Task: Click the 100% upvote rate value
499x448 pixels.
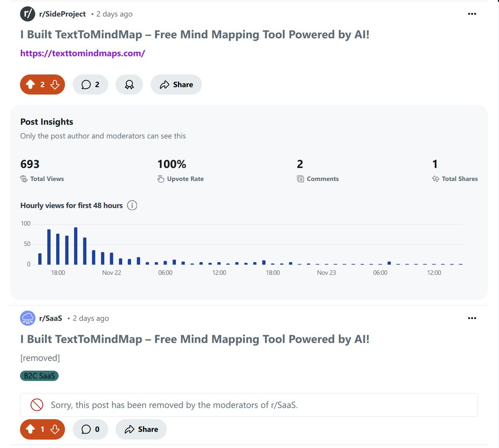Action: [172, 164]
